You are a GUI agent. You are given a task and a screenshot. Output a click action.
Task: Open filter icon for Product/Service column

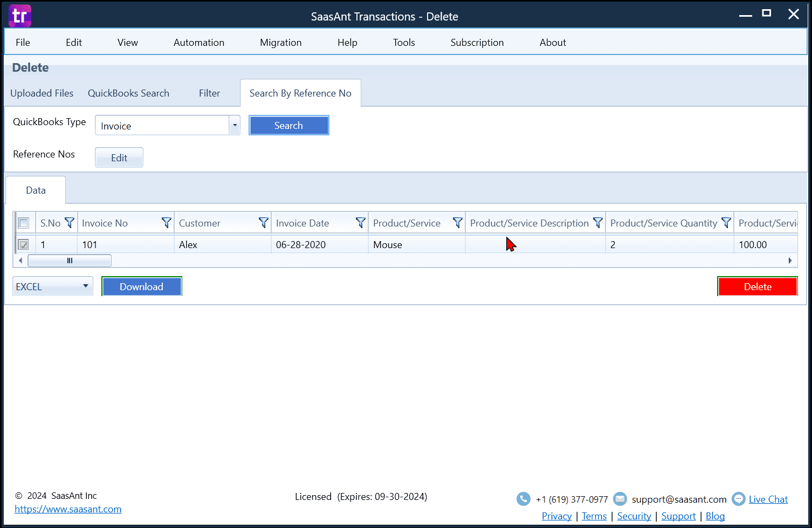[458, 223]
